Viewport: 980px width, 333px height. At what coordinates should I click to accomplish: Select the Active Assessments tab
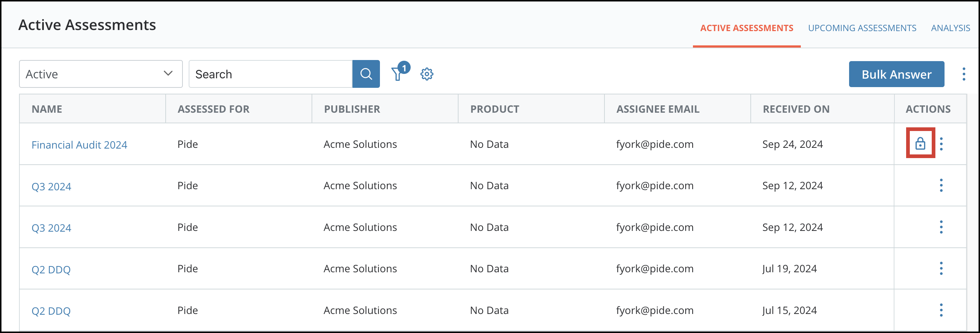coord(746,28)
